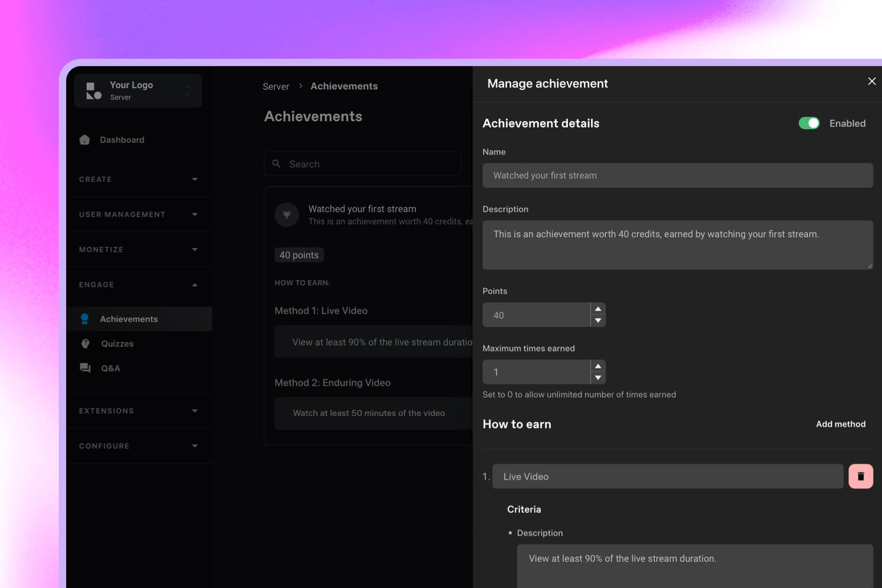Click the Points number field
The height and width of the screenshot is (588, 882).
click(537, 315)
